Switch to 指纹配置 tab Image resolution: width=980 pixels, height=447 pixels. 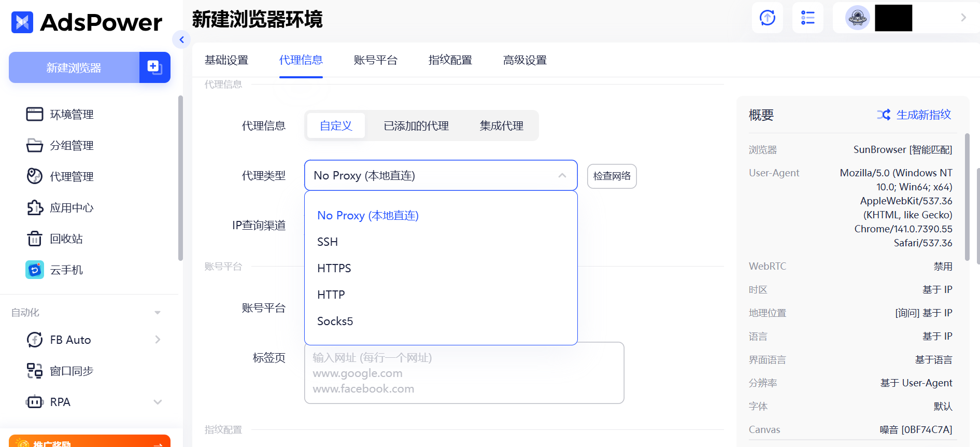pyautogui.click(x=450, y=60)
